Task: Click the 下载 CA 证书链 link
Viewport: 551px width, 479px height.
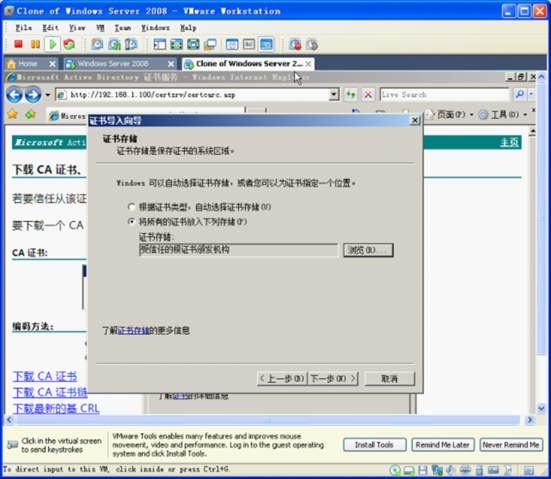Action: pos(50,392)
